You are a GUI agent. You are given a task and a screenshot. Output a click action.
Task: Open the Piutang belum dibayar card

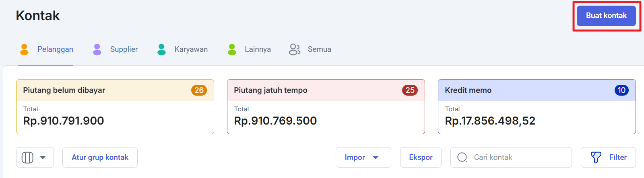click(x=115, y=107)
